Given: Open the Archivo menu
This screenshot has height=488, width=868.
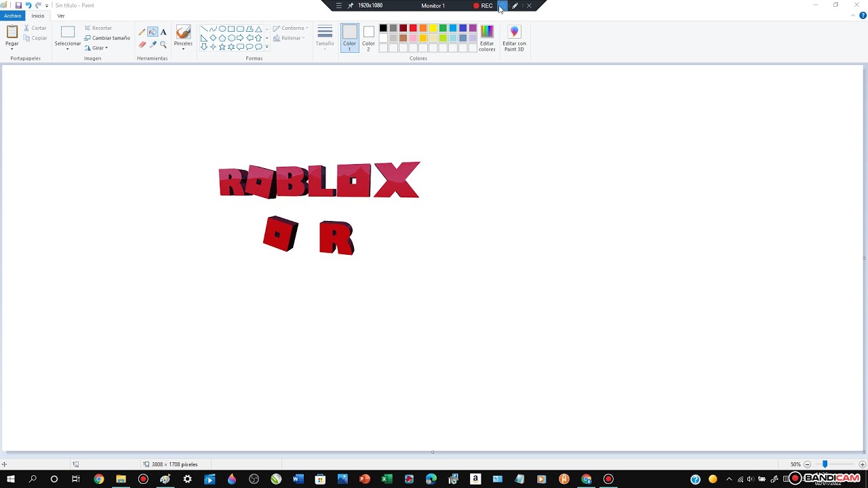Looking at the screenshot, I should (x=13, y=16).
